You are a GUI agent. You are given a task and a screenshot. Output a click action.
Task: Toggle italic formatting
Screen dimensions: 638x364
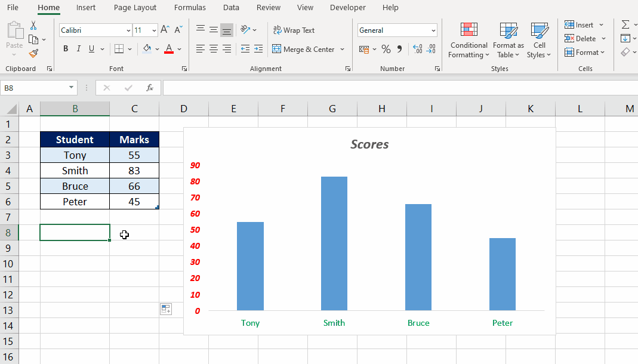tap(78, 49)
